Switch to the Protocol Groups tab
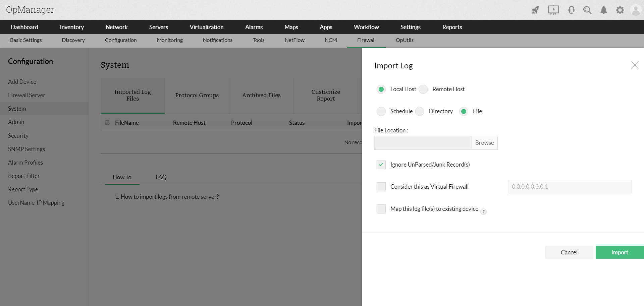 [197, 95]
